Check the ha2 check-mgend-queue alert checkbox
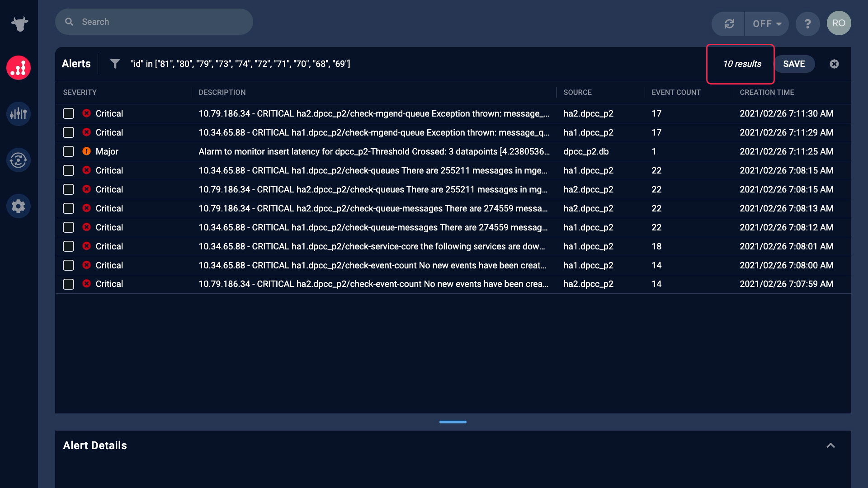 point(68,113)
